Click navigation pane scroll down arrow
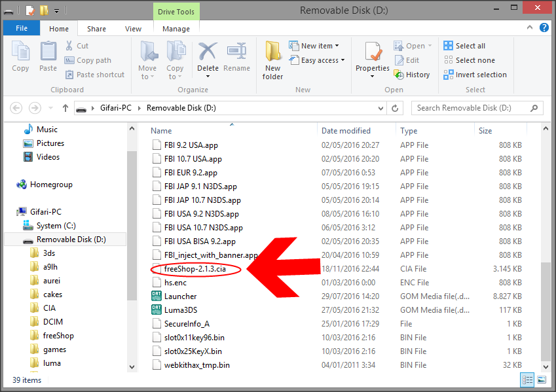This screenshot has width=556, height=392. tap(132, 367)
